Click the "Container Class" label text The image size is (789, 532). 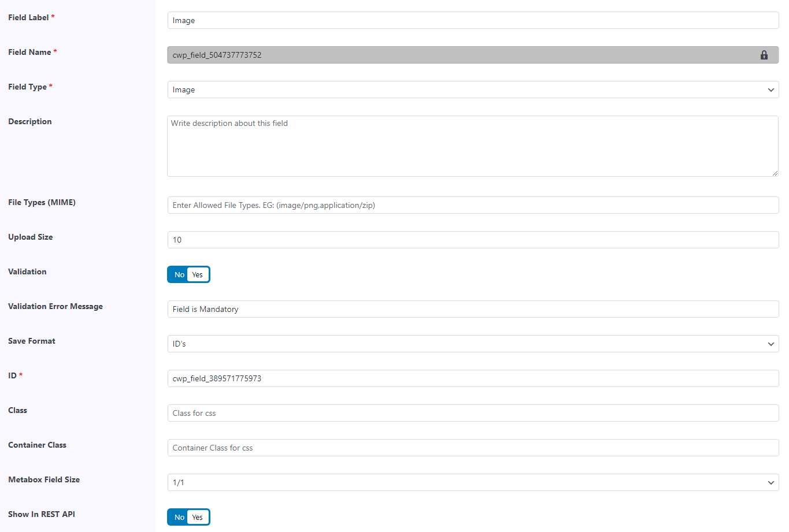pyautogui.click(x=37, y=445)
